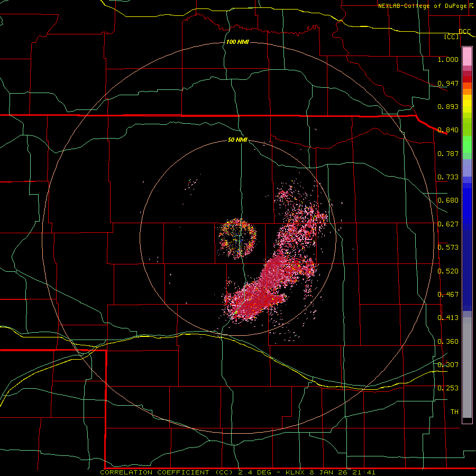Click the 0.573 scale value
Screen dimensions: 476x476
(x=448, y=248)
